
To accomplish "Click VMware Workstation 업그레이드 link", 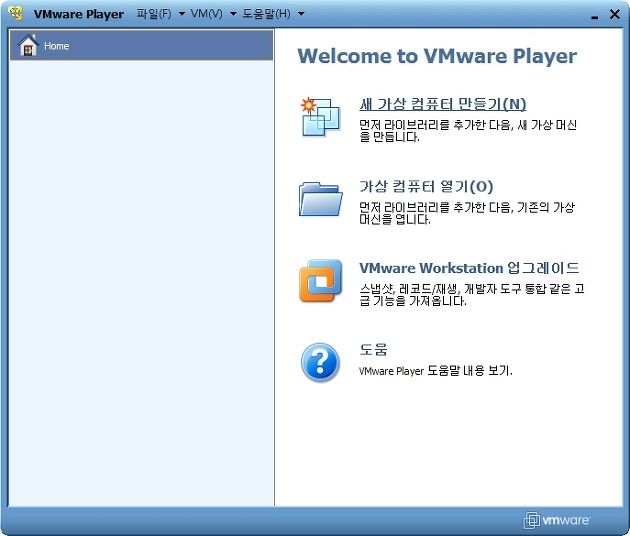I will [469, 268].
